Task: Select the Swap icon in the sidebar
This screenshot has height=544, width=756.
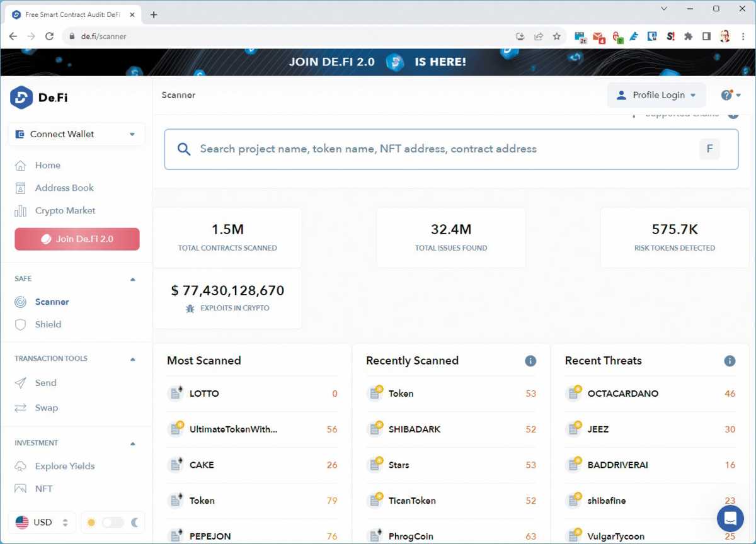Action: (21, 407)
